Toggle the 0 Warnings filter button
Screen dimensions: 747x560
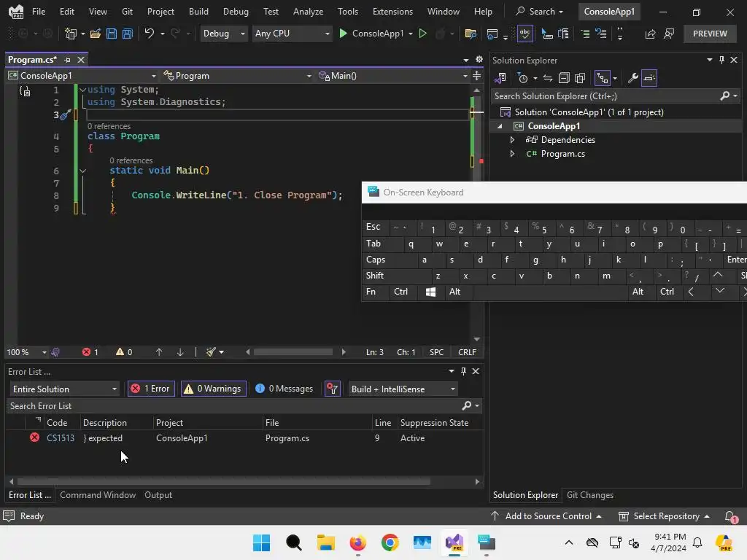(x=214, y=389)
